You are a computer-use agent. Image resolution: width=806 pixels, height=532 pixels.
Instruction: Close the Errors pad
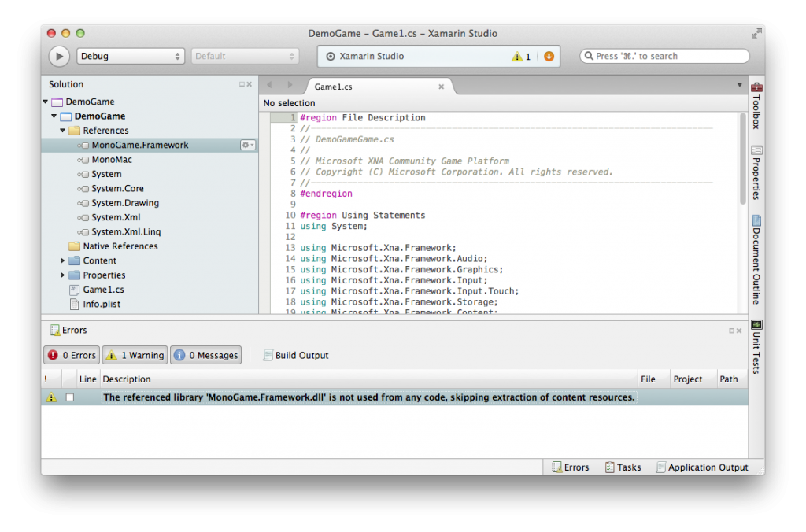739,331
